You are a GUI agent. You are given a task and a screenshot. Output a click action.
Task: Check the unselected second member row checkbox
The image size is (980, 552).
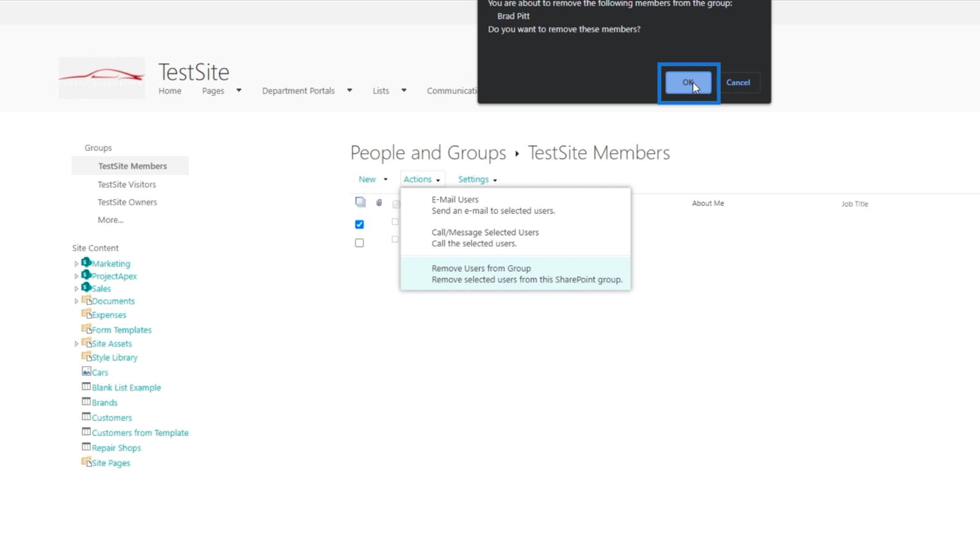tap(360, 243)
